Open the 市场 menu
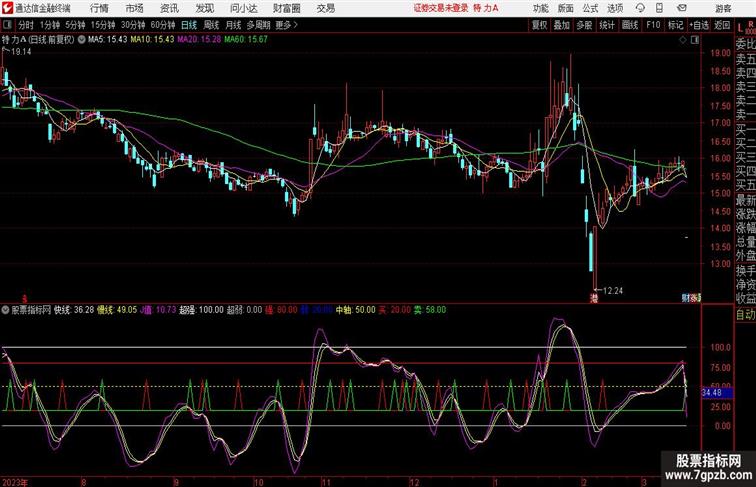 click(135, 8)
